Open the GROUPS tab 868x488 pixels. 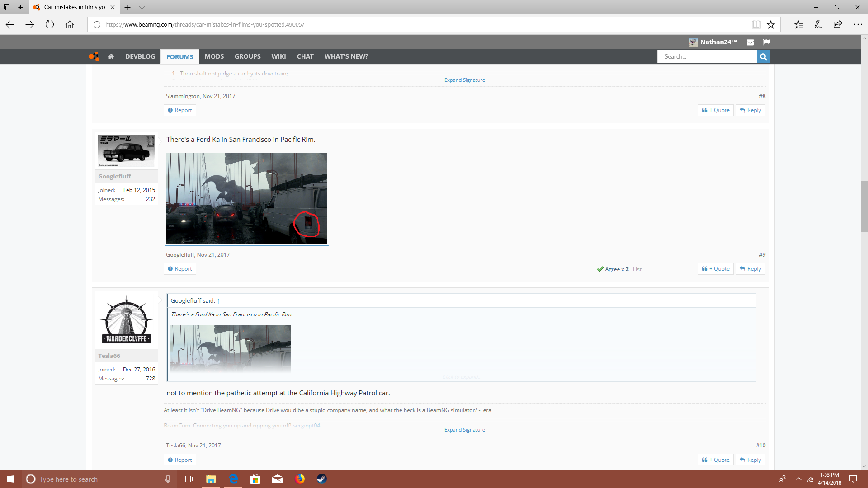[x=248, y=56]
